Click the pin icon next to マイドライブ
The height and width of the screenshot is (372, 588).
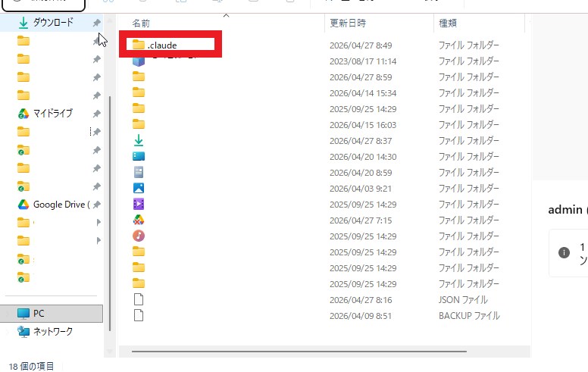coord(97,113)
